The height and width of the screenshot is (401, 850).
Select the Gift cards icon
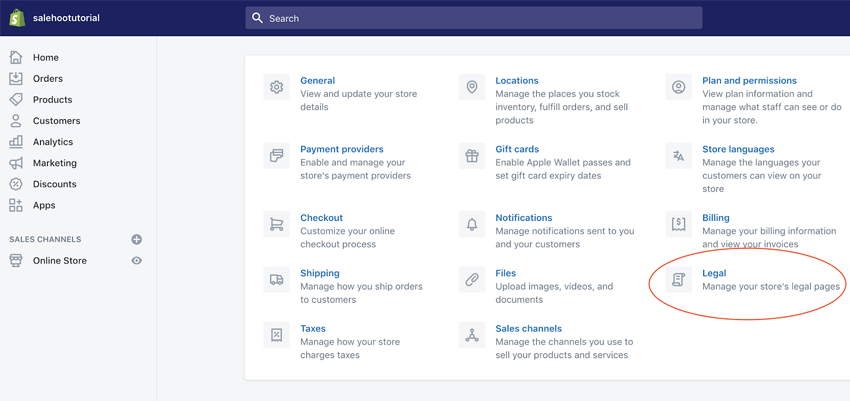point(472,156)
